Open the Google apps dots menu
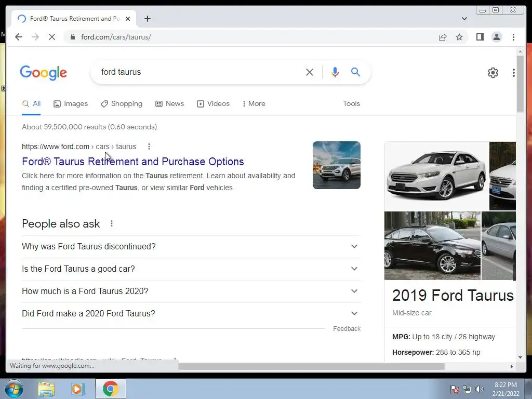Screen dimensions: 532x399 (514, 73)
